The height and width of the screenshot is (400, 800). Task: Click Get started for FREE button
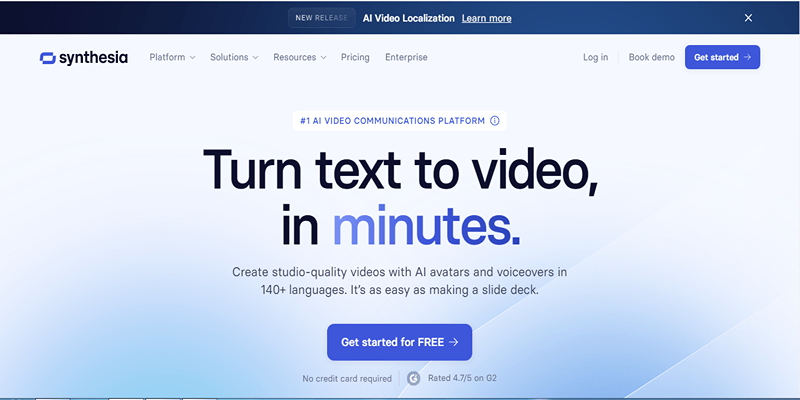[399, 342]
